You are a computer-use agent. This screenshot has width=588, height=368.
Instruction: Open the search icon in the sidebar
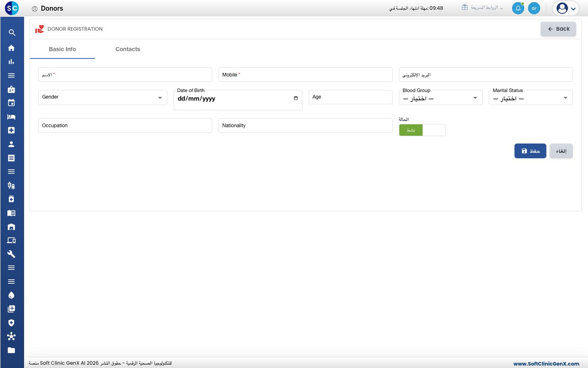tap(12, 33)
